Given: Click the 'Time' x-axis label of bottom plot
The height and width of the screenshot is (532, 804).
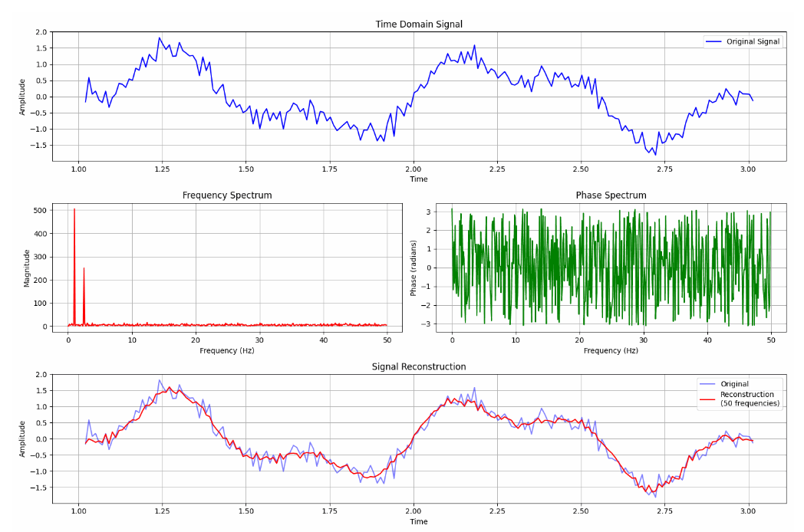Looking at the screenshot, I should coord(418,521).
